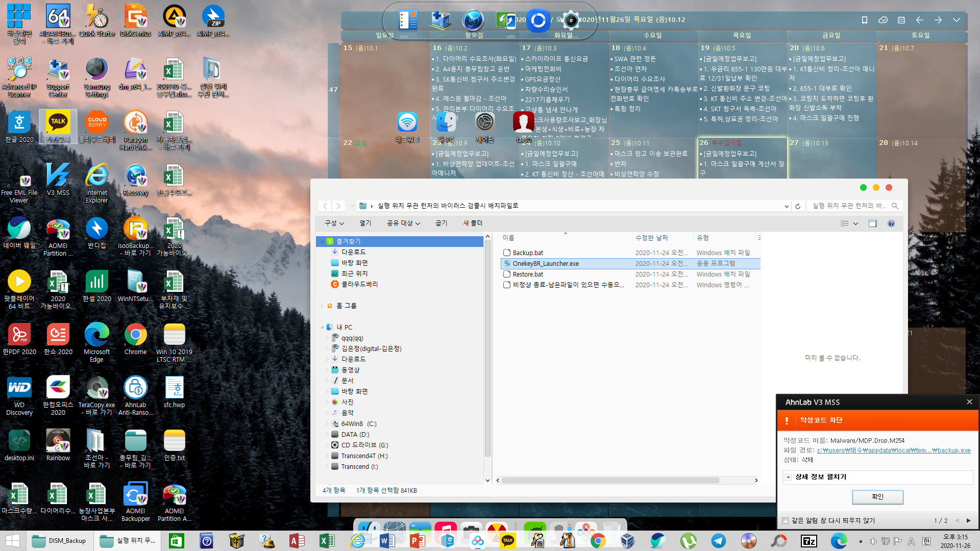The width and height of the screenshot is (980, 551).
Task: Click the Explorer search input field
Action: coord(850,206)
